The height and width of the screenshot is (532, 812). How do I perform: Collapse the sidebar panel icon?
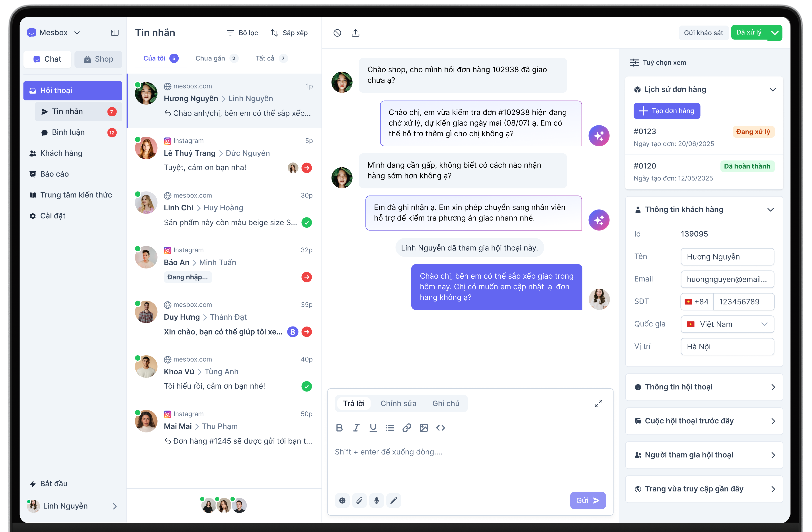(115, 33)
